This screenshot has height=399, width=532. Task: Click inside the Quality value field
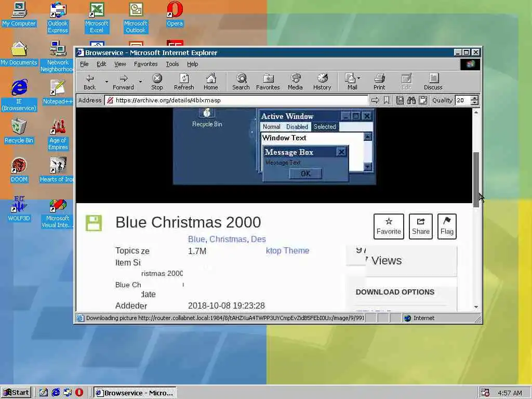[463, 100]
